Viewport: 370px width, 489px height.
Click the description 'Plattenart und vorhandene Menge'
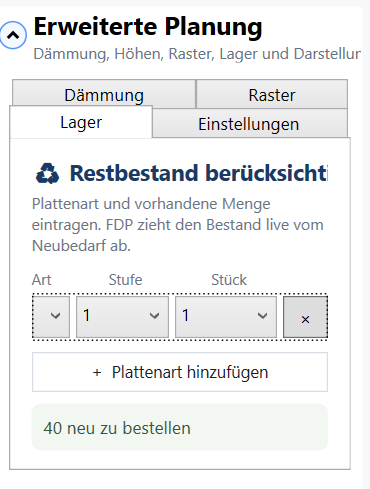(151, 204)
